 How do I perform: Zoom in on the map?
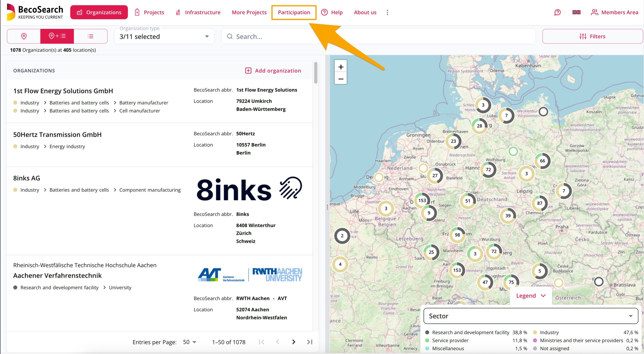[341, 67]
